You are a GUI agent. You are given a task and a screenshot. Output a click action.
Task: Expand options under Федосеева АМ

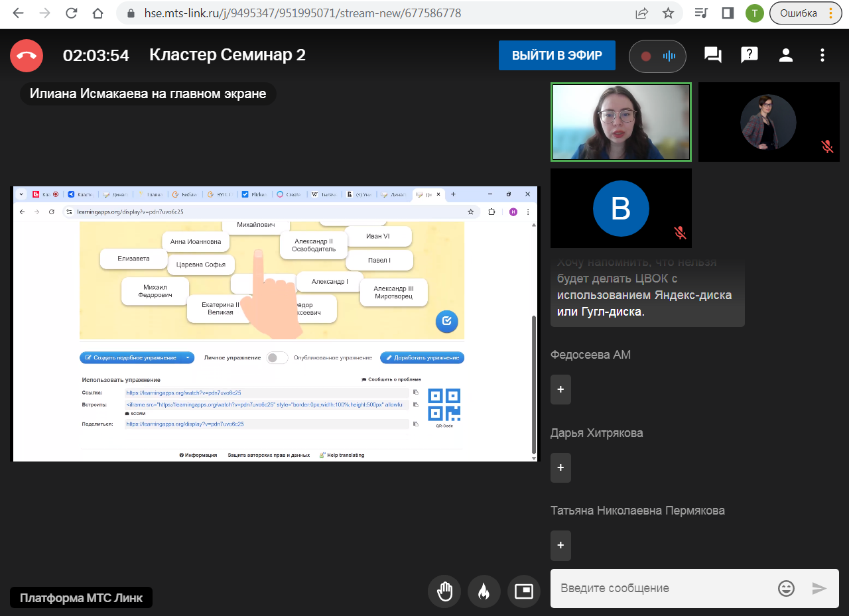tap(560, 389)
